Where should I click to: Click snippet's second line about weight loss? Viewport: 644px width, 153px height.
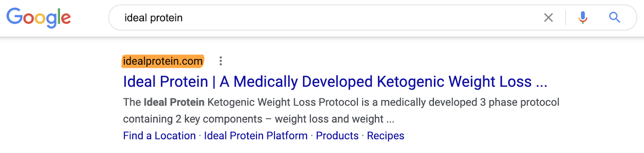258,119
